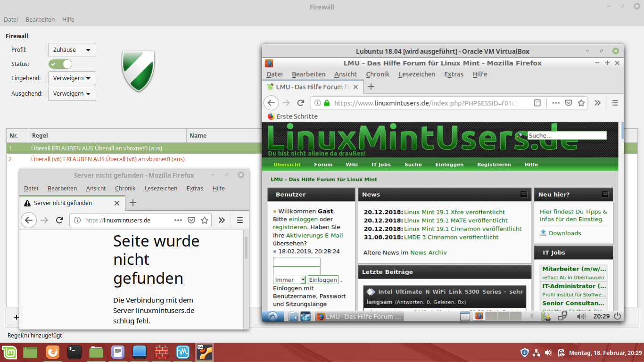Reload the Server nicht gefunden page
The height and width of the screenshot is (362, 644).
pyautogui.click(x=59, y=220)
